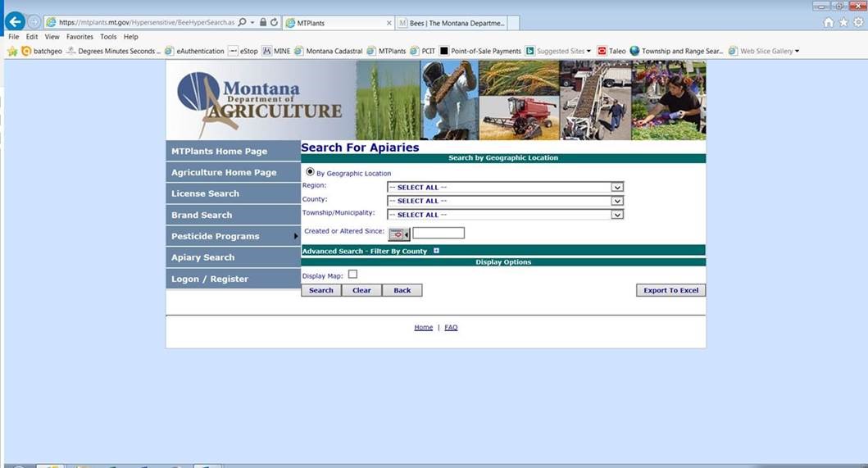Image resolution: width=868 pixels, height=468 pixels.
Task: Select the By Geographic Location radio button
Action: (310, 172)
